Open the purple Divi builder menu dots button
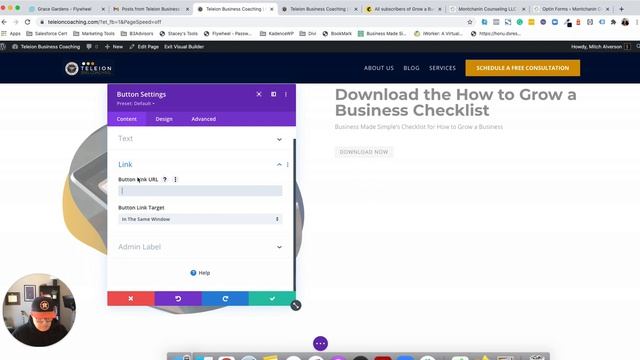640x360 pixels. point(320,344)
